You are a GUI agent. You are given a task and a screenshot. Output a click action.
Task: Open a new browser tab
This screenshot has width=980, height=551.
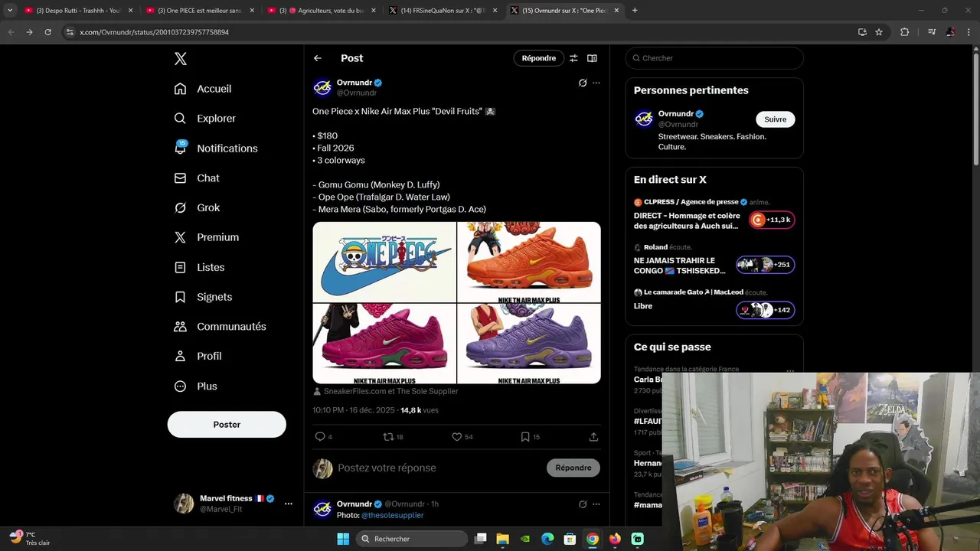635,11
